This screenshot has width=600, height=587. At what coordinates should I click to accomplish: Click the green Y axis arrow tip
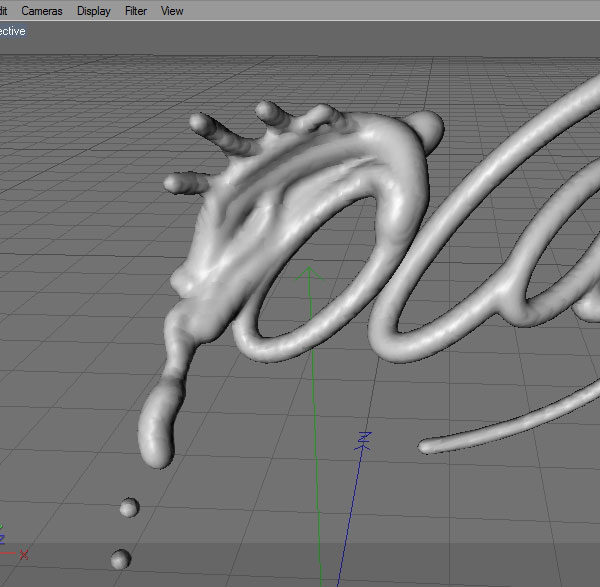[309, 273]
